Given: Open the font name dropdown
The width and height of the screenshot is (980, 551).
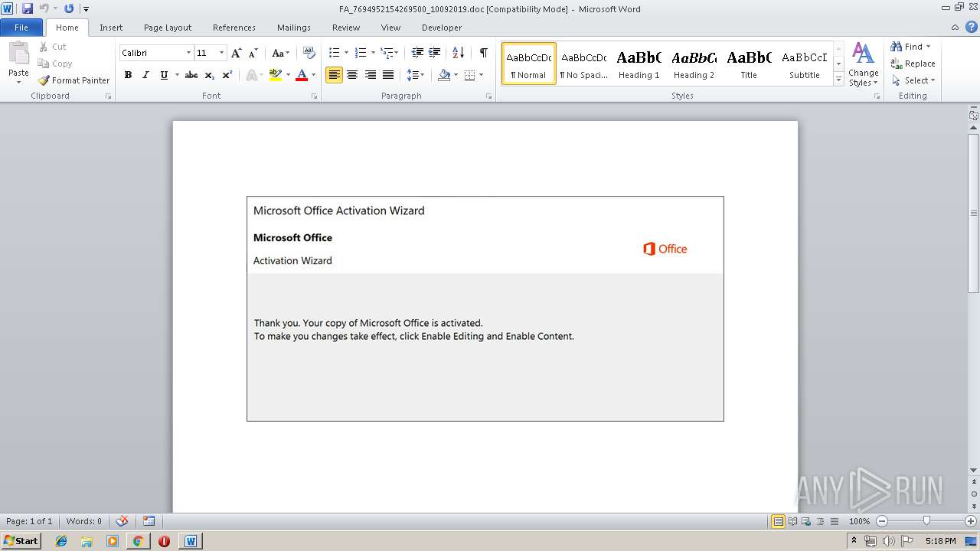Looking at the screenshot, I should click(x=188, y=53).
